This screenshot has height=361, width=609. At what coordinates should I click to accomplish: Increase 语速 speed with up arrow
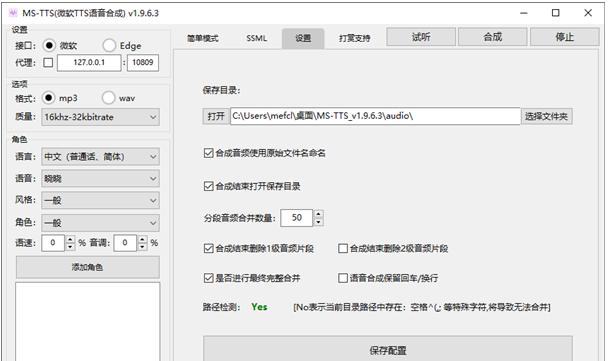tap(70, 239)
